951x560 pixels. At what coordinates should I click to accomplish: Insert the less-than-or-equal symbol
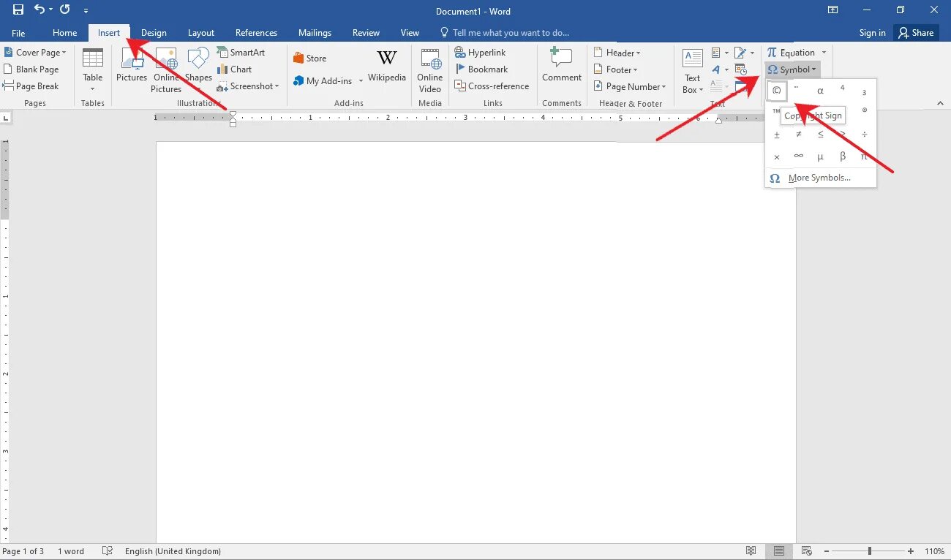820,135
